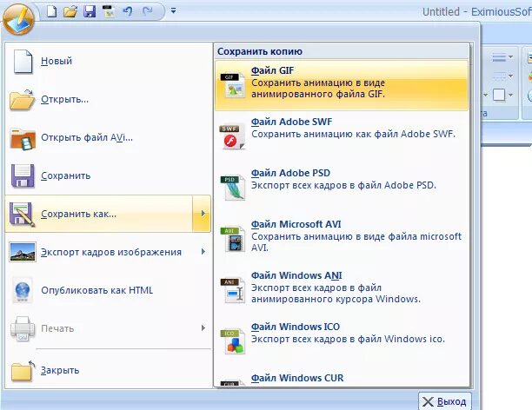Click the PSD feather file icon
The width and height of the screenshot is (532, 410).
tap(233, 188)
